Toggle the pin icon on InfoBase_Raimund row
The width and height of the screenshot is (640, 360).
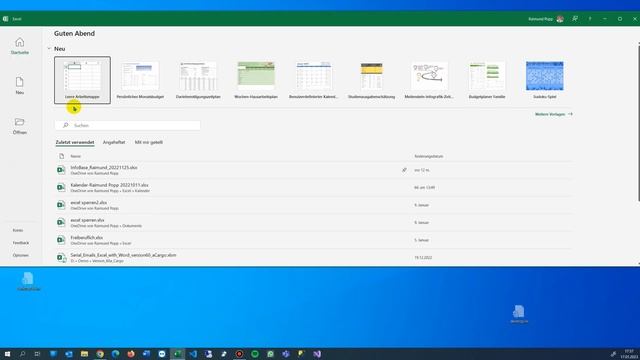pos(404,170)
